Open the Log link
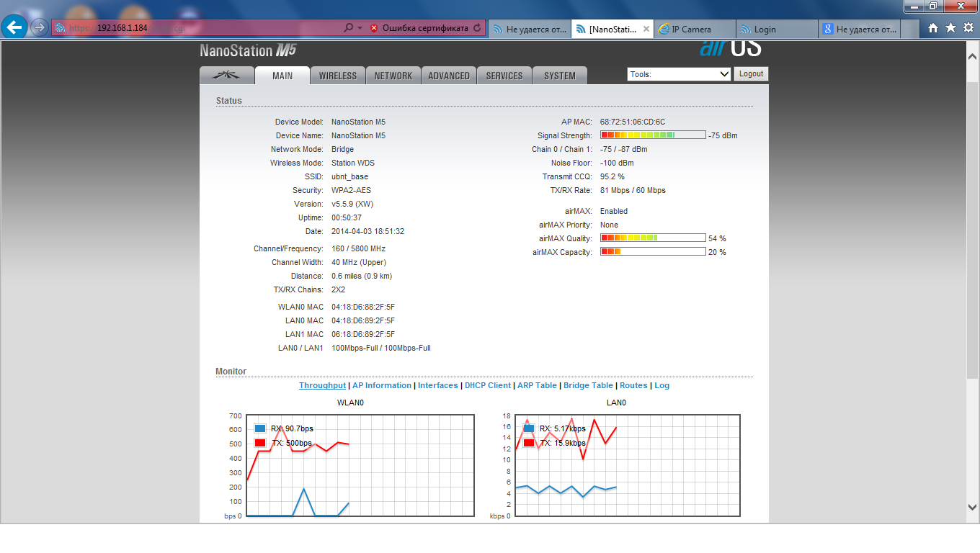980x553 pixels. click(x=661, y=385)
